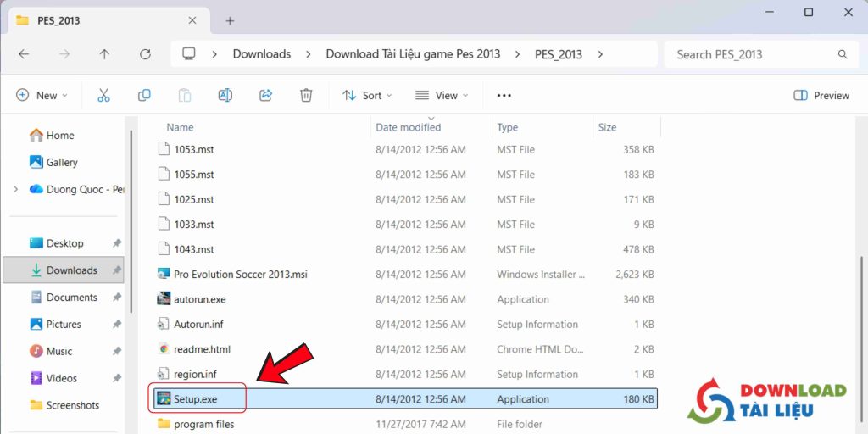Click the readme.html Chrome icon
868x434 pixels.
tap(164, 348)
